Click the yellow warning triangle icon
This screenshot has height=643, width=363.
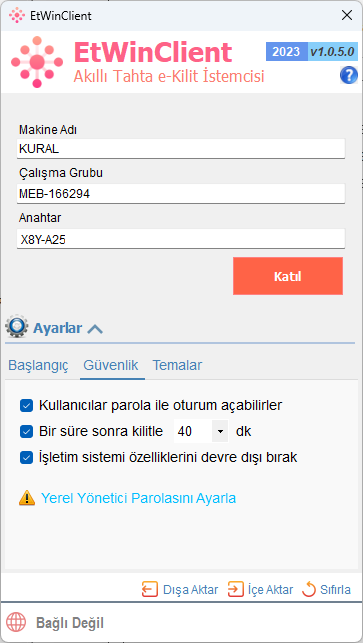tap(27, 498)
